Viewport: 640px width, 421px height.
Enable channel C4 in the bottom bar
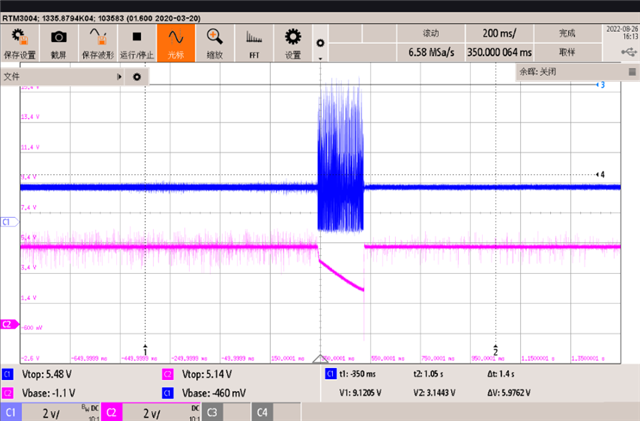262,412
